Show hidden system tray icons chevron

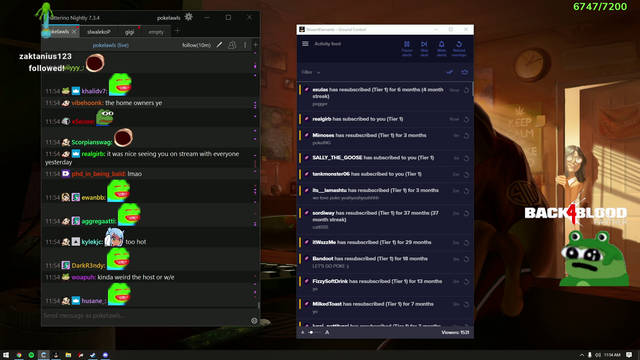pyautogui.click(x=582, y=355)
